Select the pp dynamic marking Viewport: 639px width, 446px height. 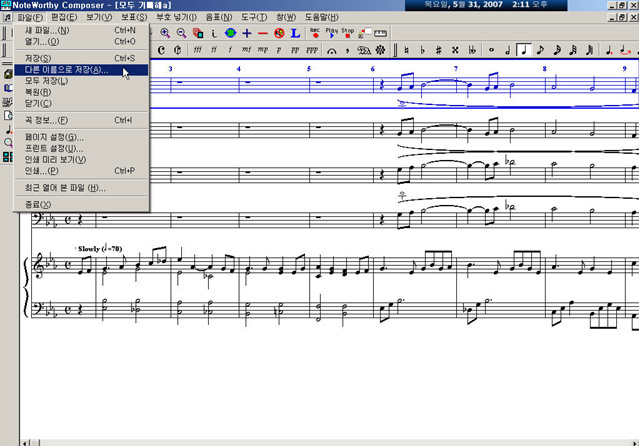(x=295, y=50)
